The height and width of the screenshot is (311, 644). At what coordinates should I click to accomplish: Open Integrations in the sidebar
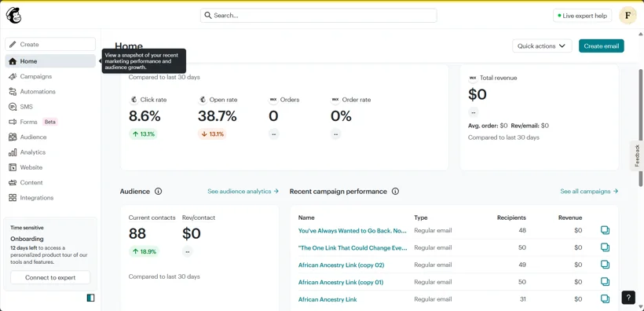coord(50,198)
